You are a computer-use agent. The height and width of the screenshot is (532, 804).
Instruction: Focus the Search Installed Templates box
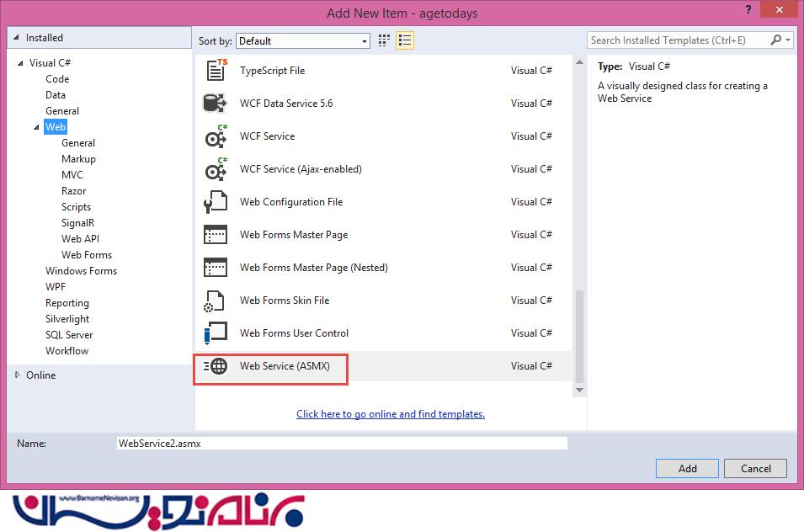point(679,40)
